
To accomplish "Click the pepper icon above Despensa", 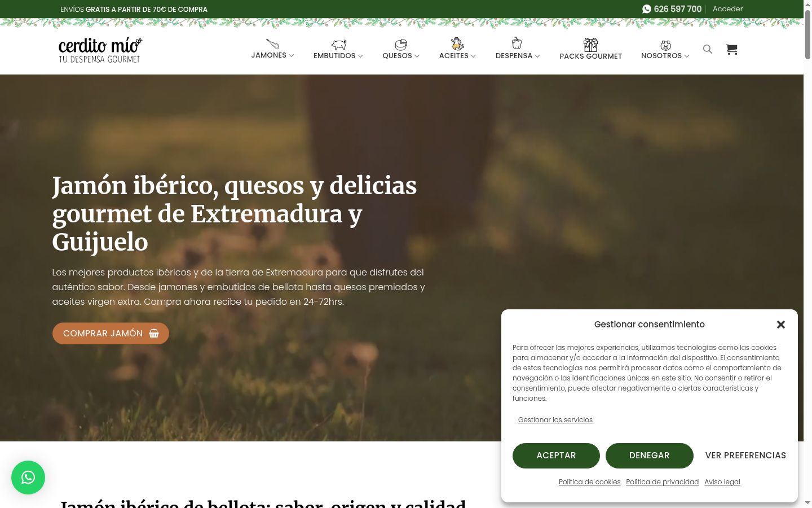I will [517, 43].
